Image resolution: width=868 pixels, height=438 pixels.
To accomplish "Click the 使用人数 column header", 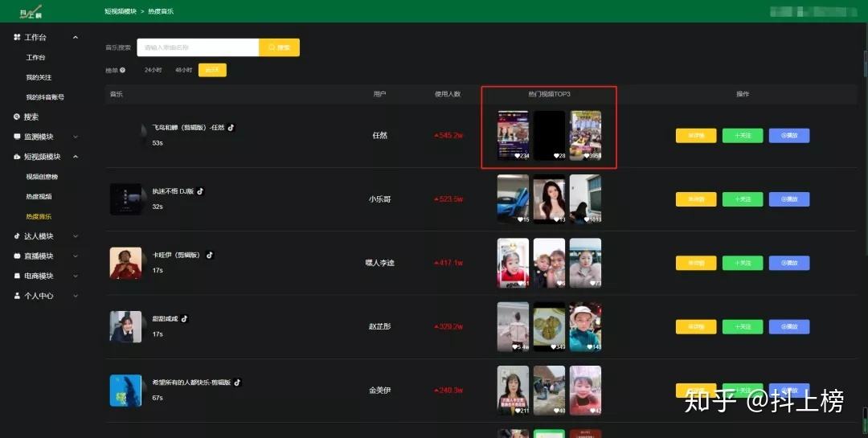I will (x=448, y=94).
